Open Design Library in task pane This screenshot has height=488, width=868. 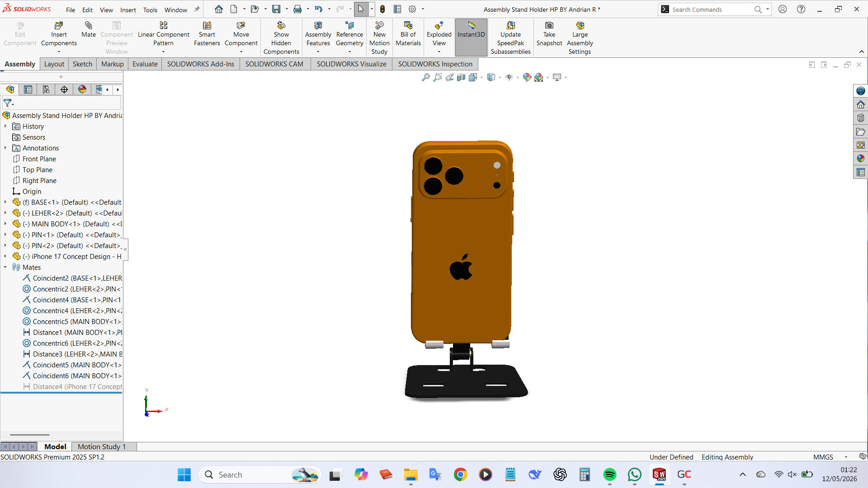pyautogui.click(x=861, y=118)
